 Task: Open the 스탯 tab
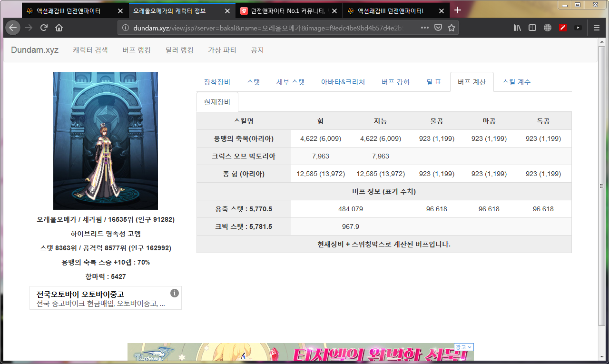pos(253,82)
